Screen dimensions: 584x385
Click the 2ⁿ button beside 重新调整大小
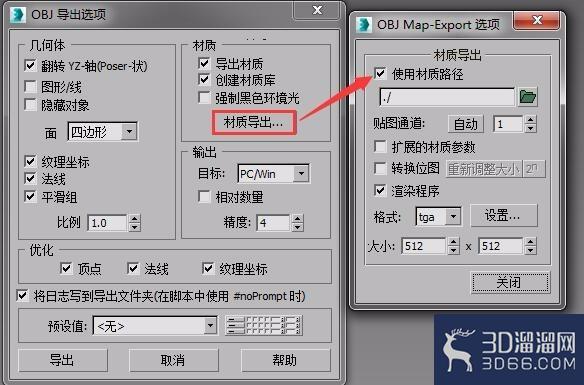(x=534, y=169)
